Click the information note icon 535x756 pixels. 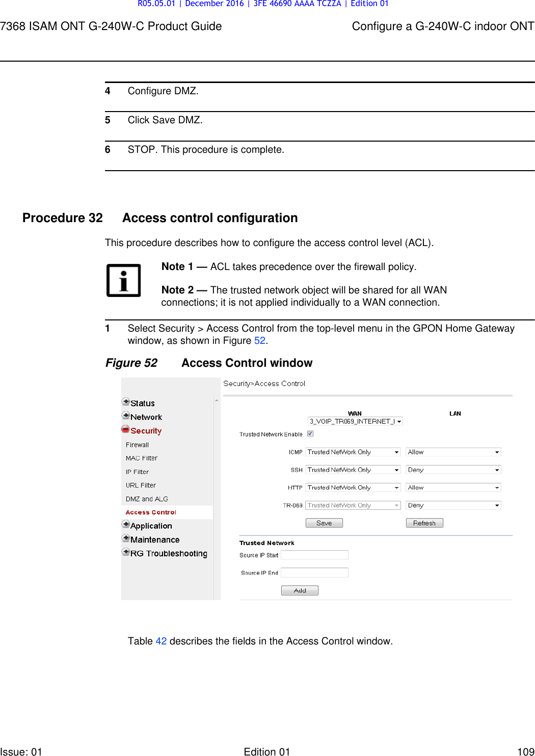(124, 279)
